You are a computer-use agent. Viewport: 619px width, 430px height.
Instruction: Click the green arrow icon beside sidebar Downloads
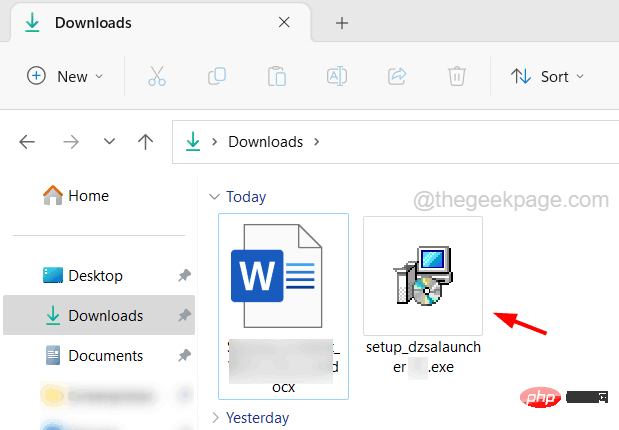pyautogui.click(x=53, y=315)
